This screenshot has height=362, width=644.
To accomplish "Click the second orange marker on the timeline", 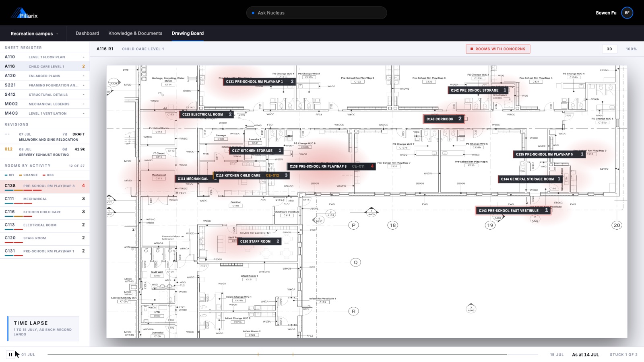I will pyautogui.click(x=293, y=354).
